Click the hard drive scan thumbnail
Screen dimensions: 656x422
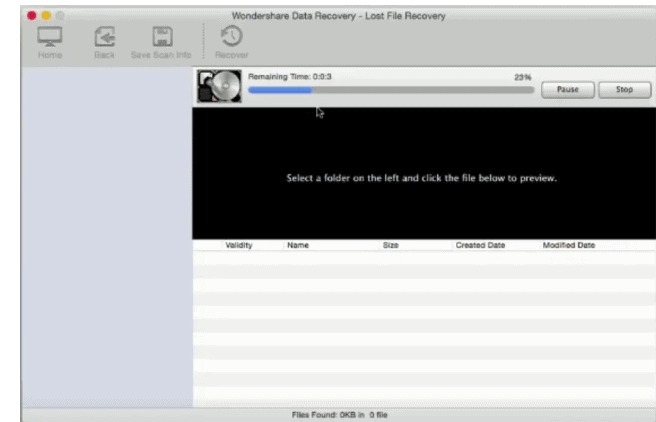click(219, 86)
